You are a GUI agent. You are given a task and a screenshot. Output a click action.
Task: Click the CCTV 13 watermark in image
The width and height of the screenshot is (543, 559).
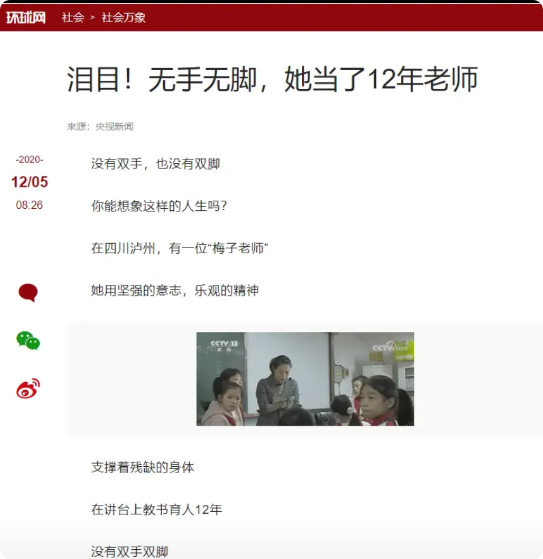pos(224,345)
